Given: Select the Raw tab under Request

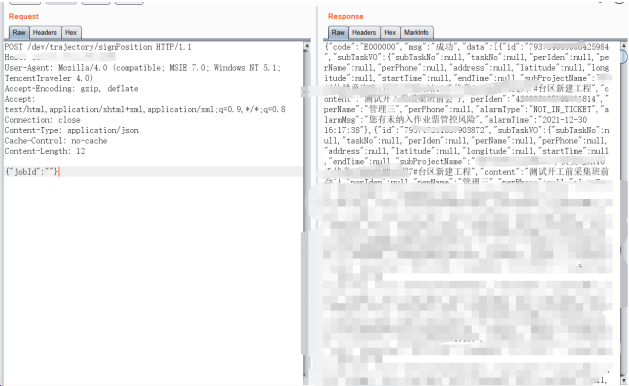Looking at the screenshot, I should (19, 33).
